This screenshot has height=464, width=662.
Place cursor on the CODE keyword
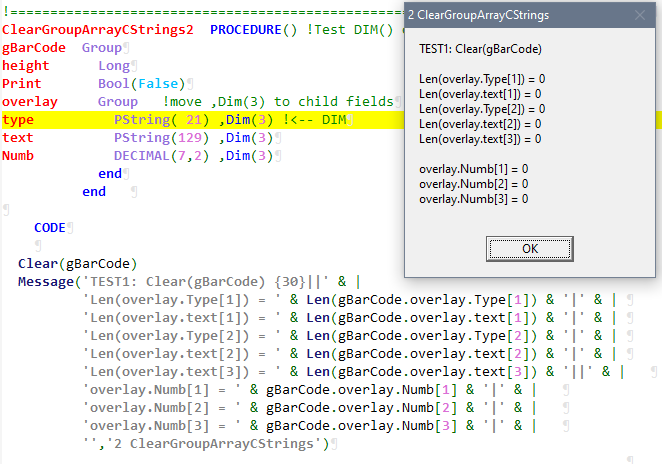point(49,228)
